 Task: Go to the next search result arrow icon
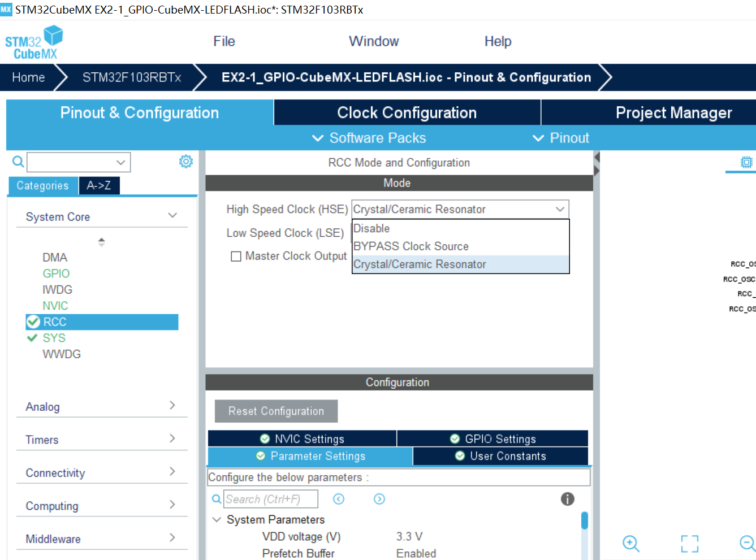[x=379, y=499]
